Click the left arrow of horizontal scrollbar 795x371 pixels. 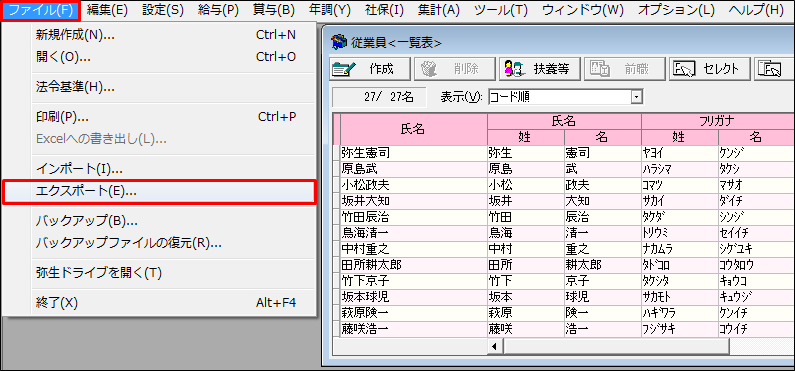[494, 347]
